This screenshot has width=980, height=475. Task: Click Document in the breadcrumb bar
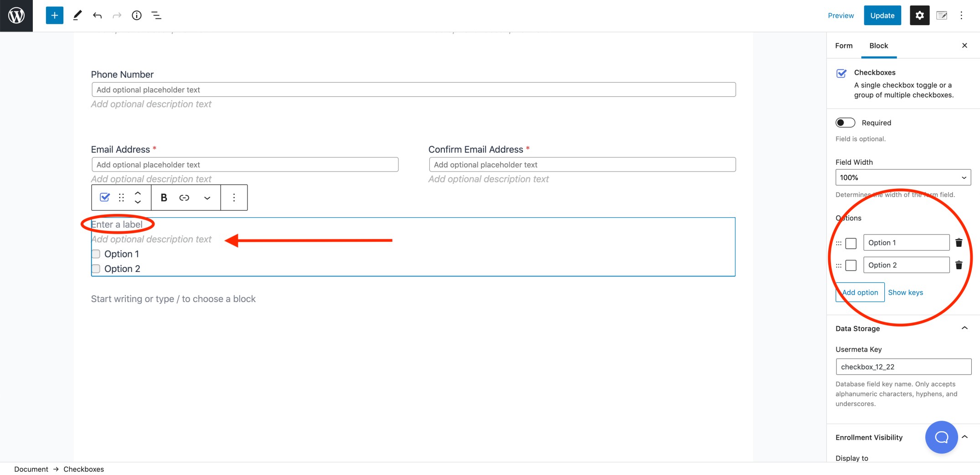[31, 469]
